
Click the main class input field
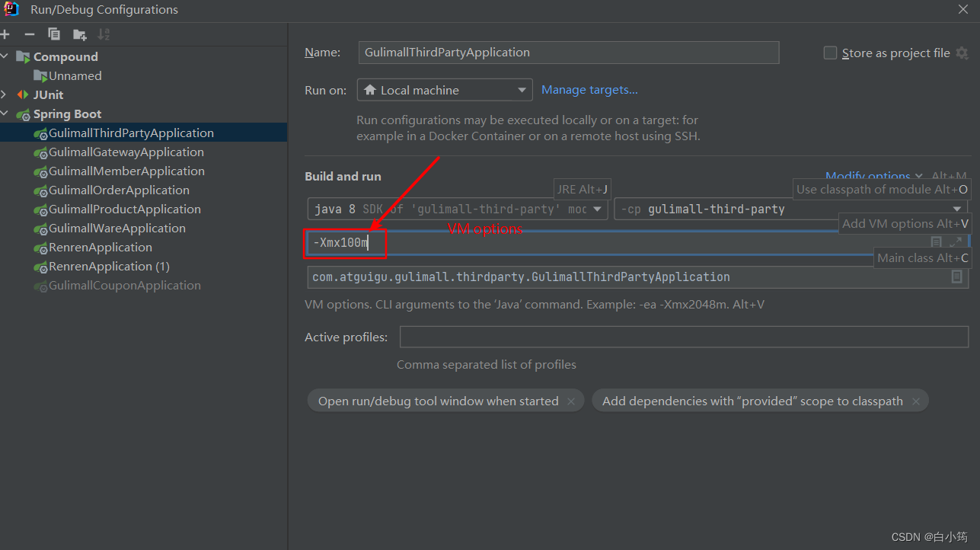pyautogui.click(x=637, y=277)
